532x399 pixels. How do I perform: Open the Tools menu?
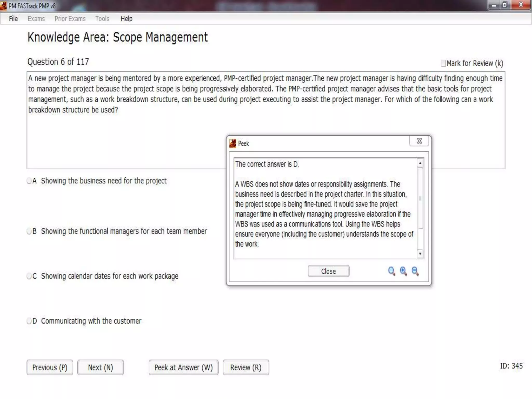[102, 19]
